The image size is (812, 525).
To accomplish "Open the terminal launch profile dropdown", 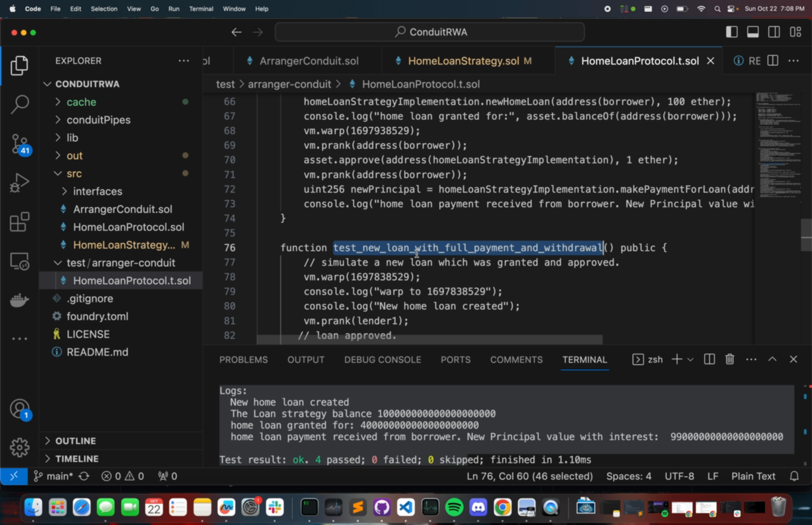I will point(690,360).
